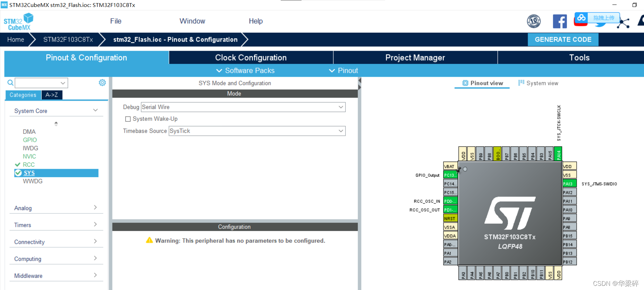This screenshot has height=290, width=644.
Task: Open the File menu
Action: pos(116,21)
